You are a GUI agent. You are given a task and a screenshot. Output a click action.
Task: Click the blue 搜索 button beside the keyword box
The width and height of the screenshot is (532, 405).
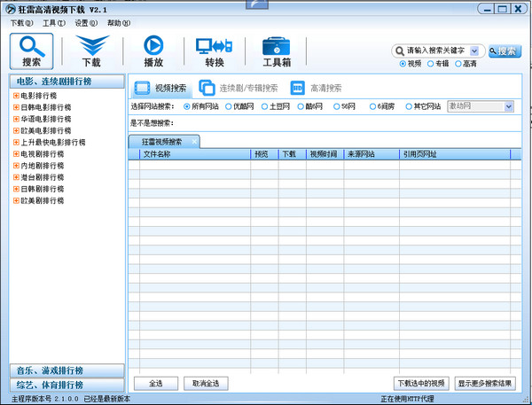pyautogui.click(x=505, y=51)
